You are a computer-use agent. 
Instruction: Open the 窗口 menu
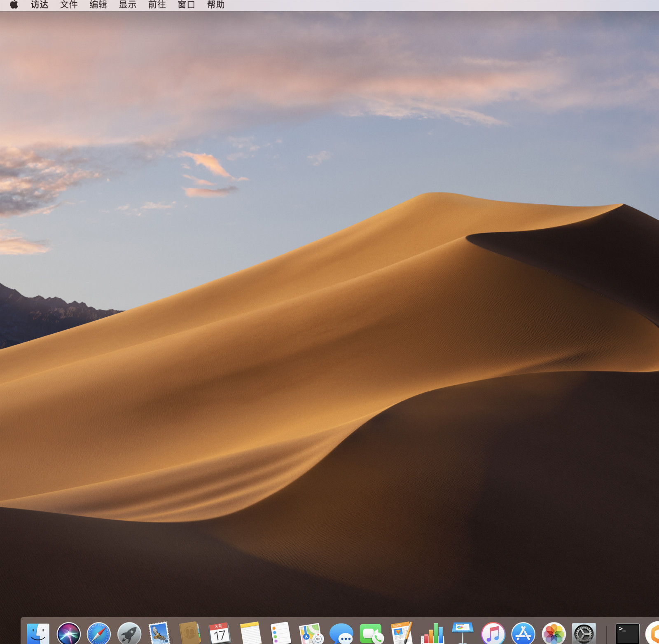(186, 5)
